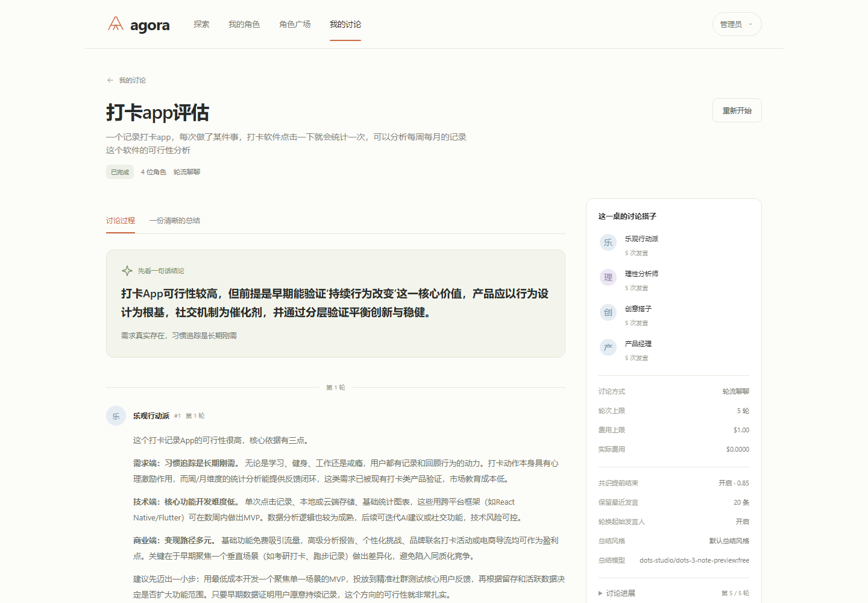Click the page title 打卡app评估
The width and height of the screenshot is (868, 603).
[158, 113]
